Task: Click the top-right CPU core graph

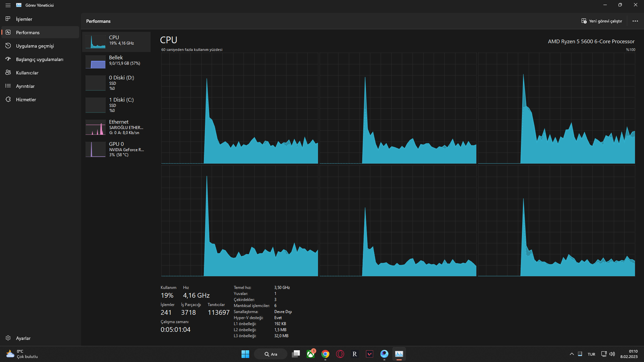Action: coord(556,108)
